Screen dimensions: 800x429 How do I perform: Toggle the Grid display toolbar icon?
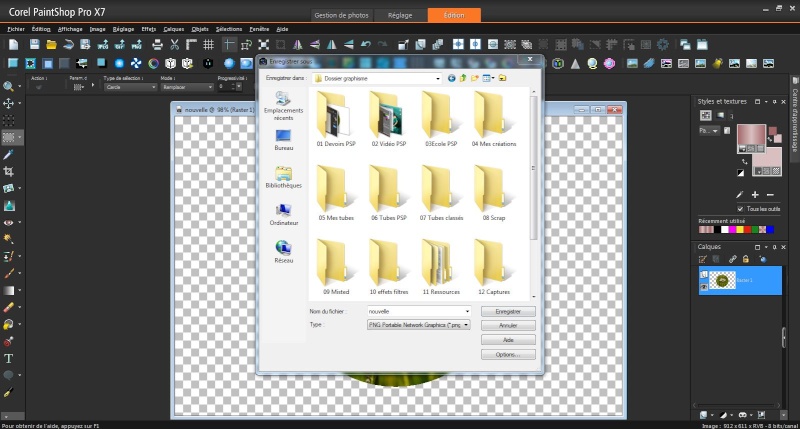point(208,45)
